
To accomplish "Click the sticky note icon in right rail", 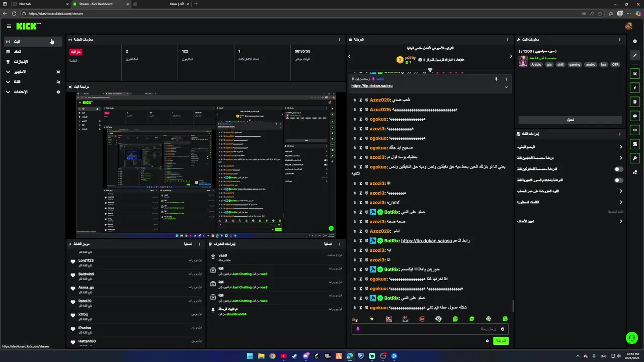I will (x=635, y=102).
